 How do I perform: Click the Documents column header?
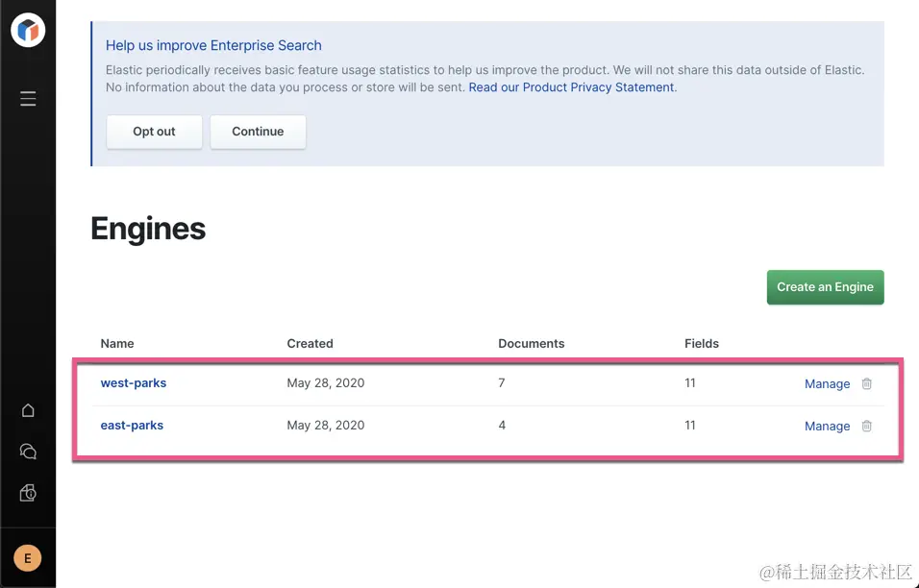[x=531, y=344]
